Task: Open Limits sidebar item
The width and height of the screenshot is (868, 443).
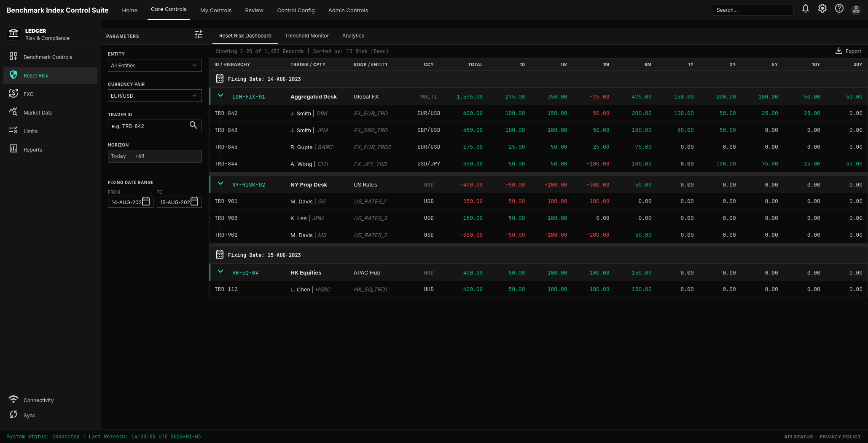Action: point(50,131)
